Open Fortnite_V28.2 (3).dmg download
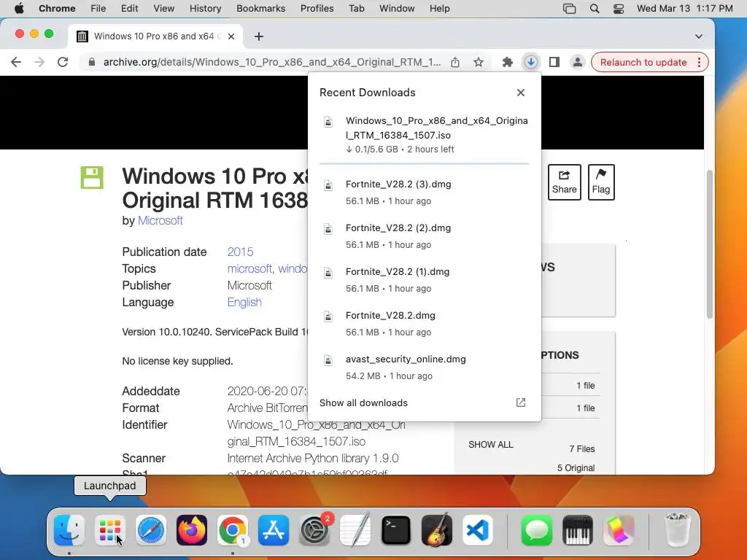The width and height of the screenshot is (747, 560). pos(425,192)
